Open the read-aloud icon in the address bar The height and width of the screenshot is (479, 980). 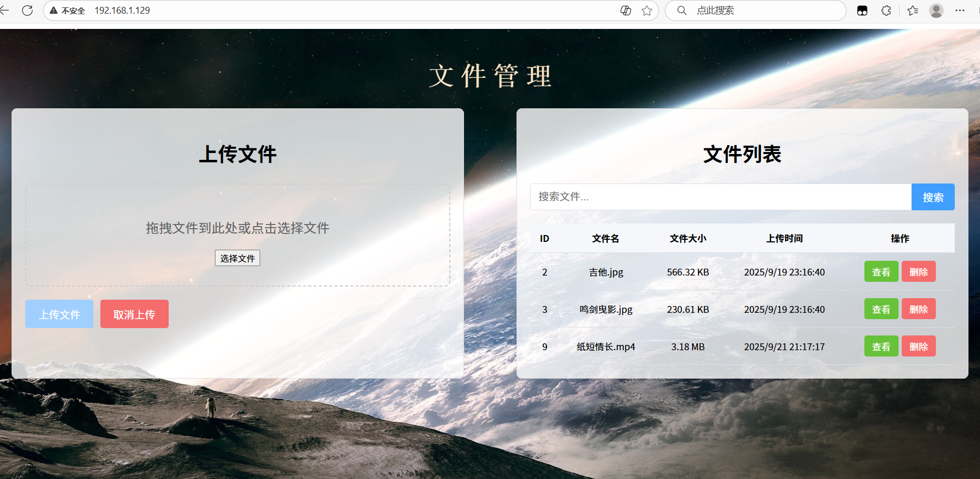point(625,11)
